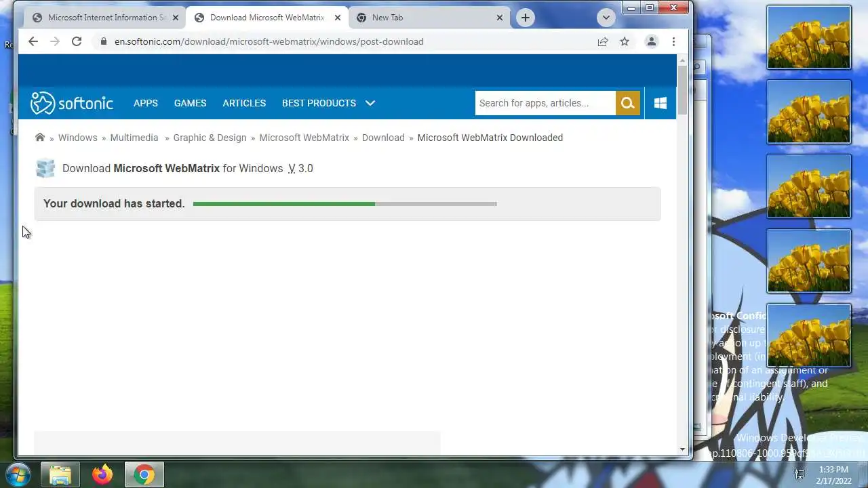Click the scrollbar down arrow
The image size is (868, 488).
pos(682,449)
